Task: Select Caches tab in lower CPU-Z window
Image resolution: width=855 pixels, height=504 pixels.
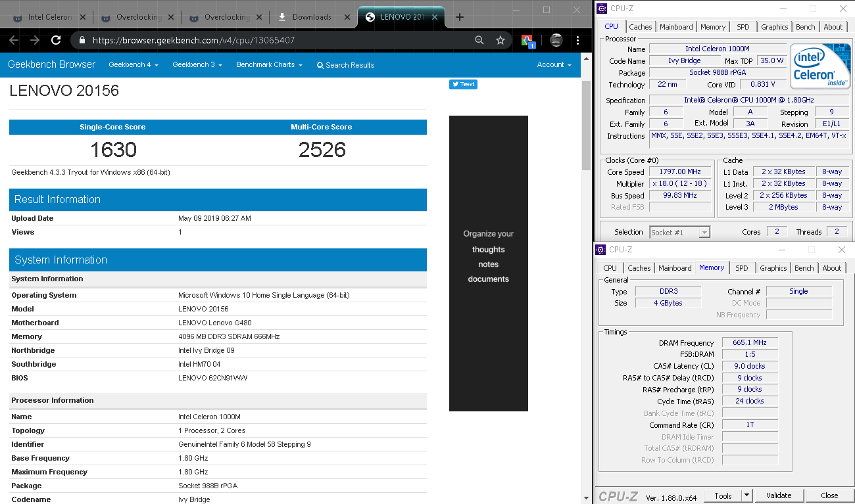Action: pyautogui.click(x=639, y=268)
